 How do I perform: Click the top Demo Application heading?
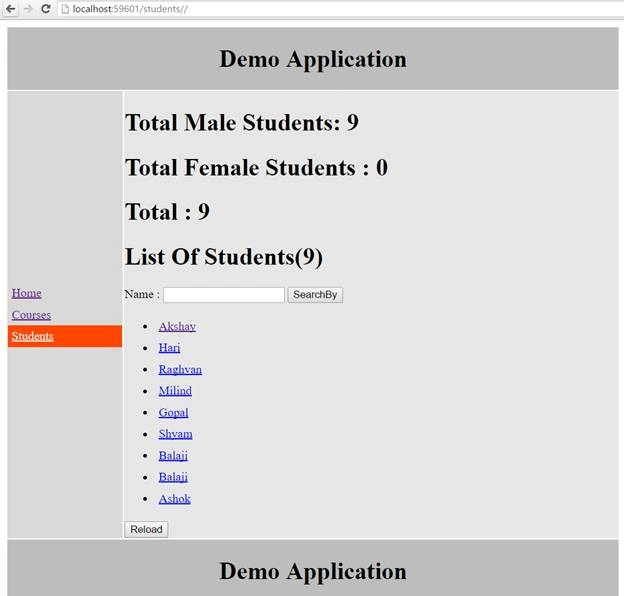click(313, 59)
